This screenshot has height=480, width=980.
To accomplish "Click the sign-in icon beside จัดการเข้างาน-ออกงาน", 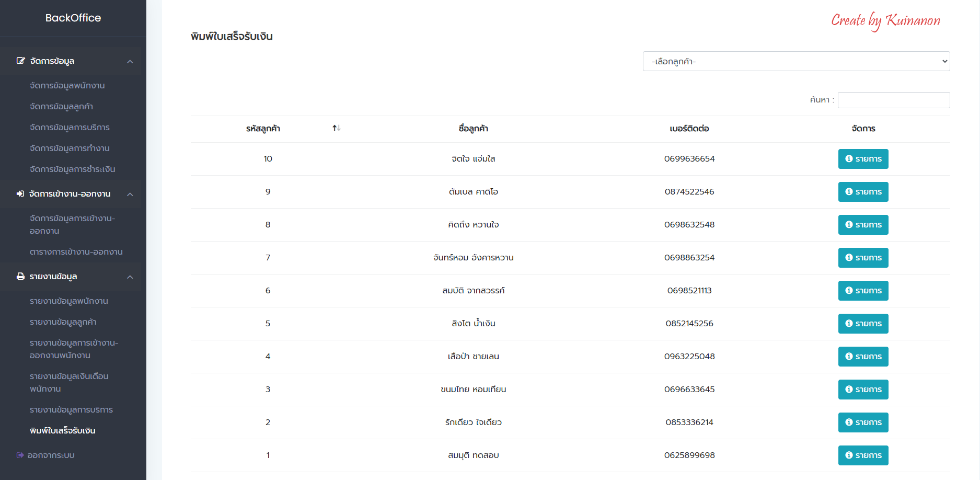I will 20,194.
